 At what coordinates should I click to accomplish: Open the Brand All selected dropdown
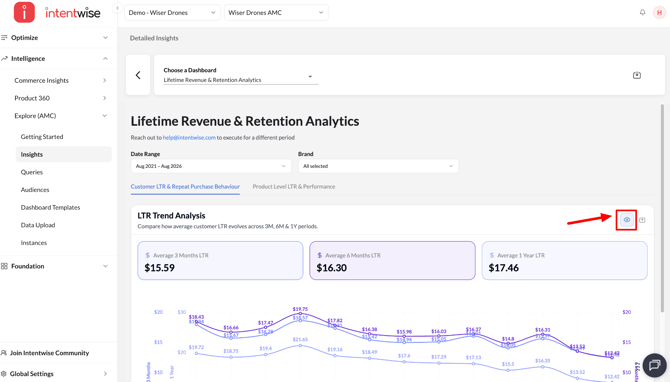coord(378,166)
